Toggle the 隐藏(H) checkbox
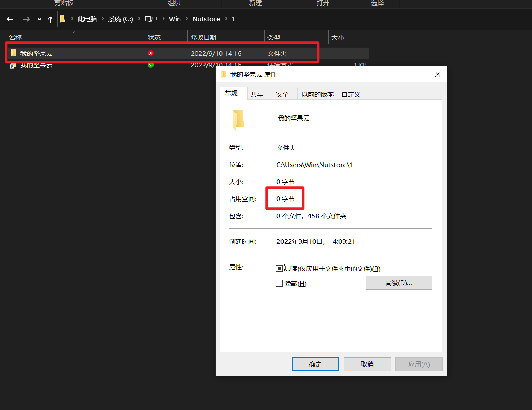The image size is (532, 410). click(x=279, y=283)
